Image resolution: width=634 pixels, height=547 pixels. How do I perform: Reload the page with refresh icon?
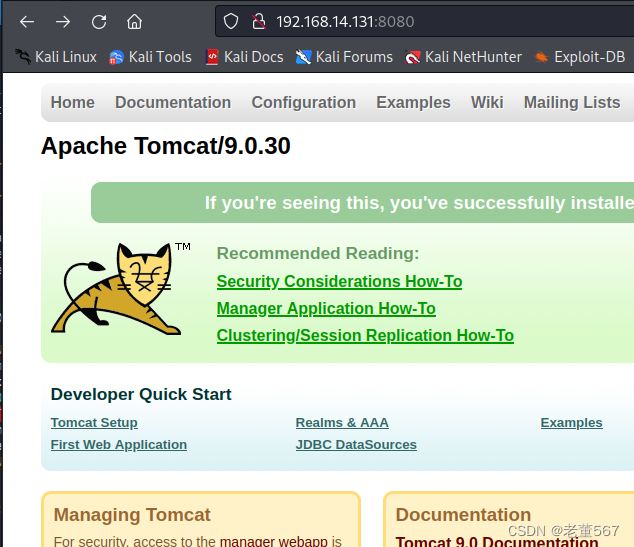[99, 22]
